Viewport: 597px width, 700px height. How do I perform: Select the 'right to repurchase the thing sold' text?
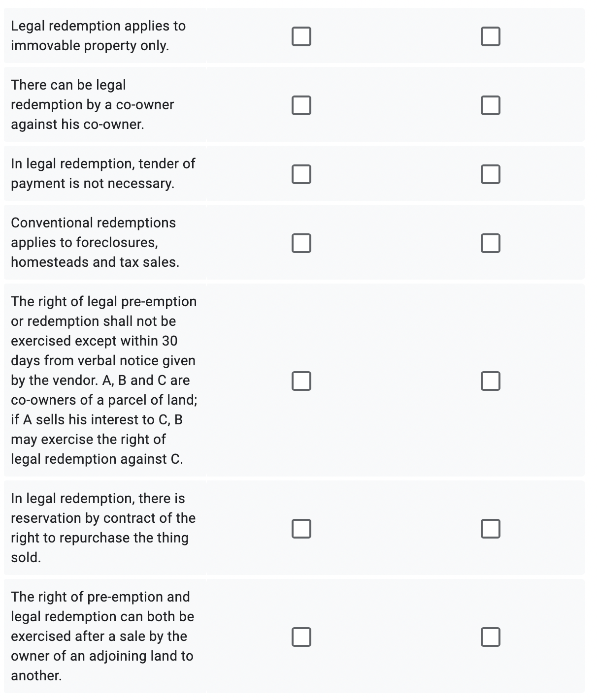[x=102, y=528]
